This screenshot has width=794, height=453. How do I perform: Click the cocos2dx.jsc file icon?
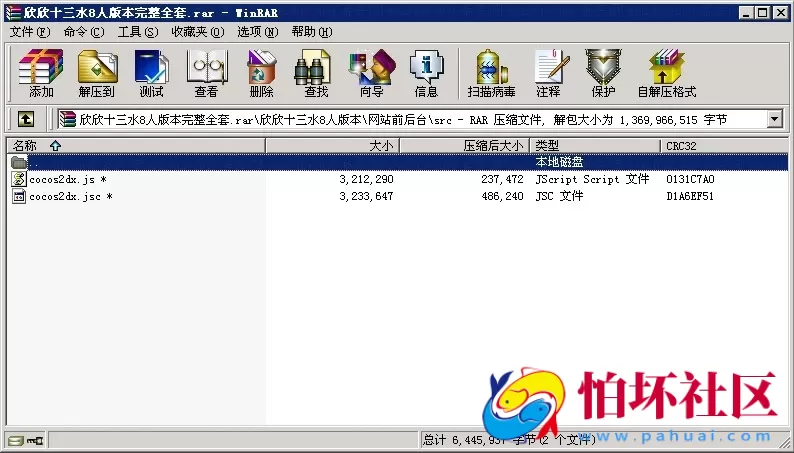[x=19, y=196]
